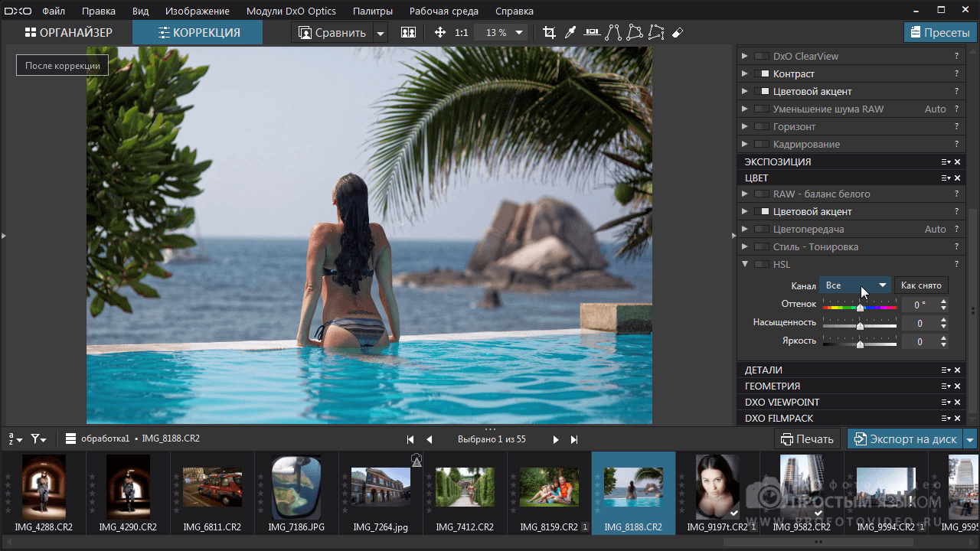Adjust the Оттенок hue slider
The width and height of the screenshot is (980, 551).
(x=860, y=306)
